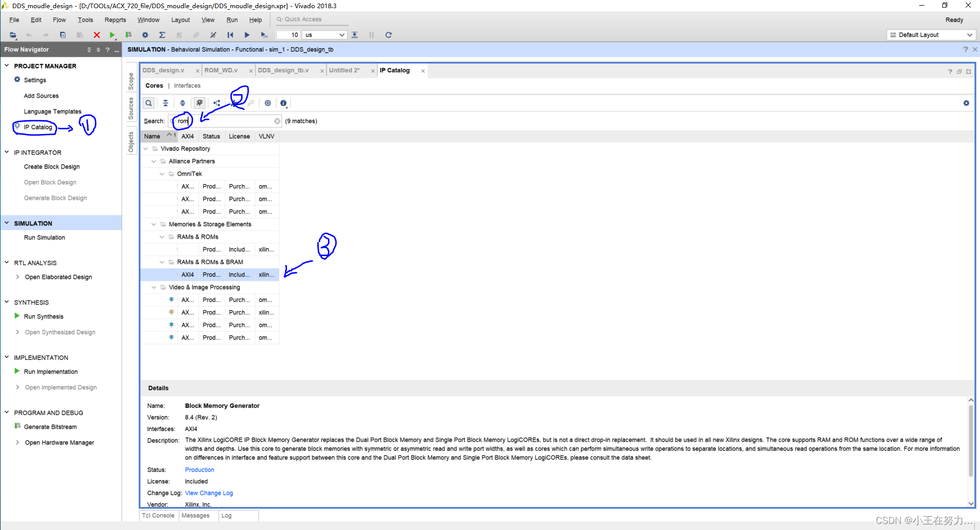
Task: Click Run Simulation
Action: [x=44, y=238]
